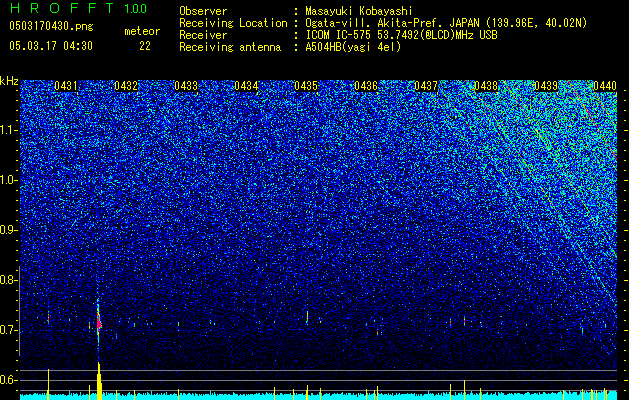Click the date stamp 05.03.17 04:30
Screen dimensions: 629x400
[51, 46]
